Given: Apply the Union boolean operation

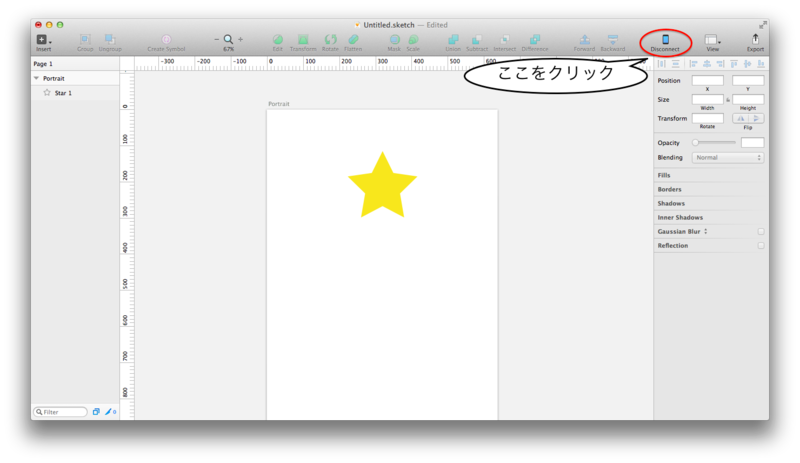Looking at the screenshot, I should tap(453, 39).
